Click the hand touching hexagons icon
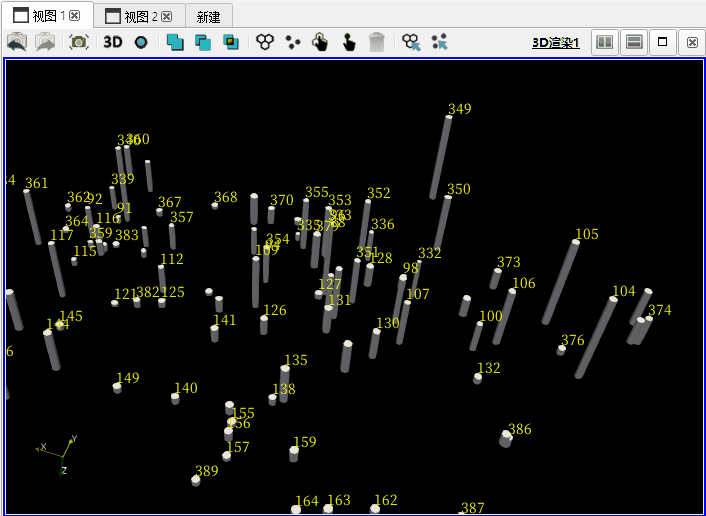The image size is (706, 516). [x=320, y=42]
